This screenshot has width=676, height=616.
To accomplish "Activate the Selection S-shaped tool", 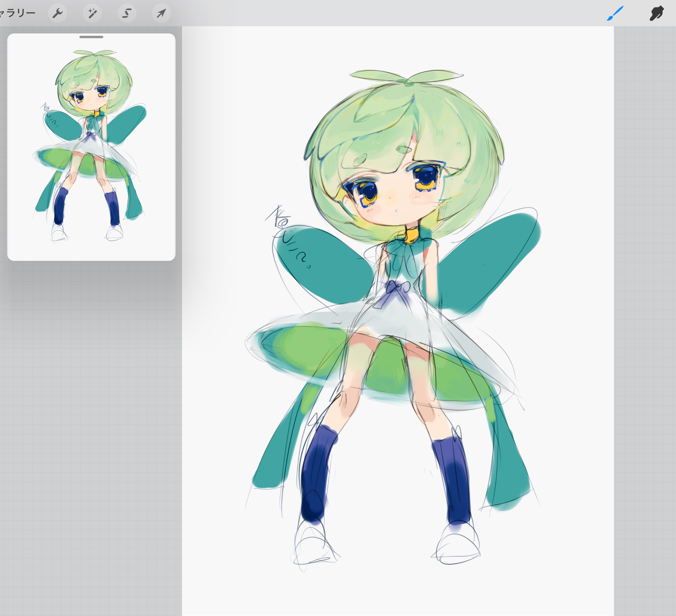I will tap(127, 13).
